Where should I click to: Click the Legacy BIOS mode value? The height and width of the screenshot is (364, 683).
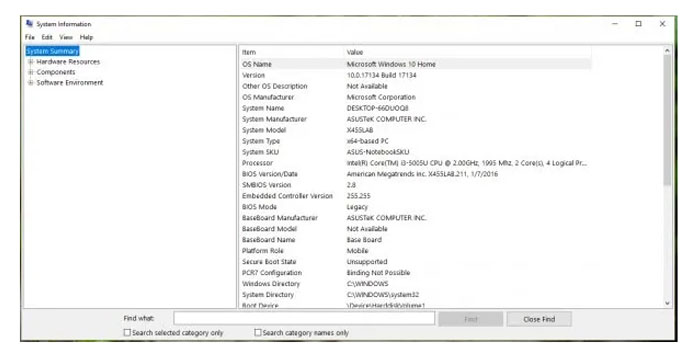[357, 207]
